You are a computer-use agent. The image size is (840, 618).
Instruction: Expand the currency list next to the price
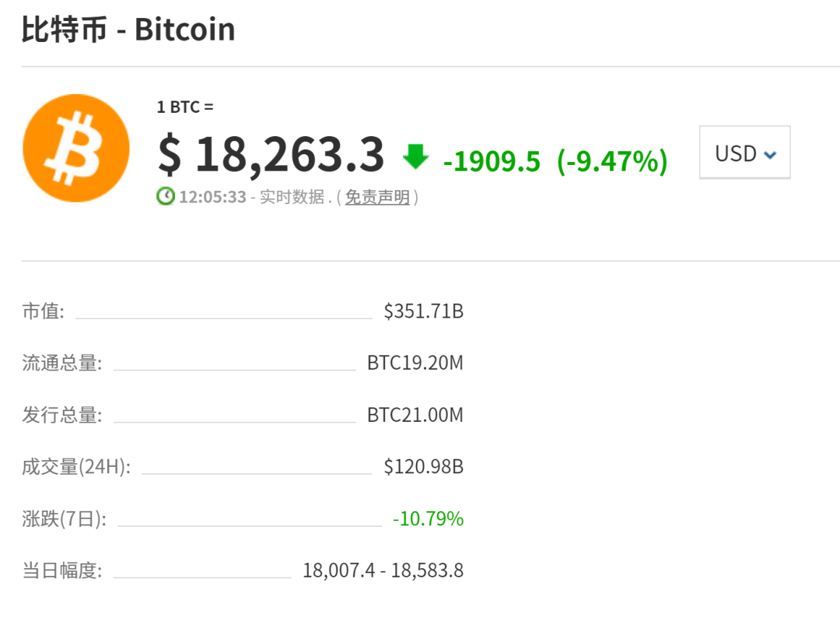pyautogui.click(x=744, y=153)
